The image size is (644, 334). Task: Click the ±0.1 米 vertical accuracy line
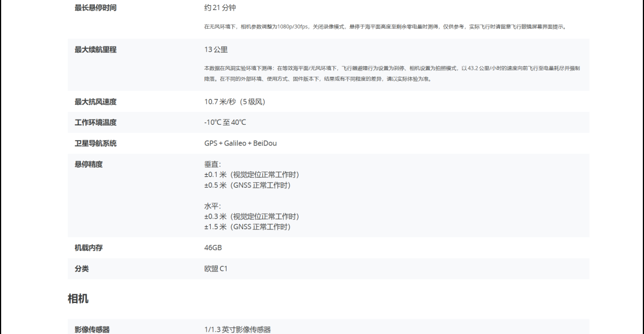point(251,175)
